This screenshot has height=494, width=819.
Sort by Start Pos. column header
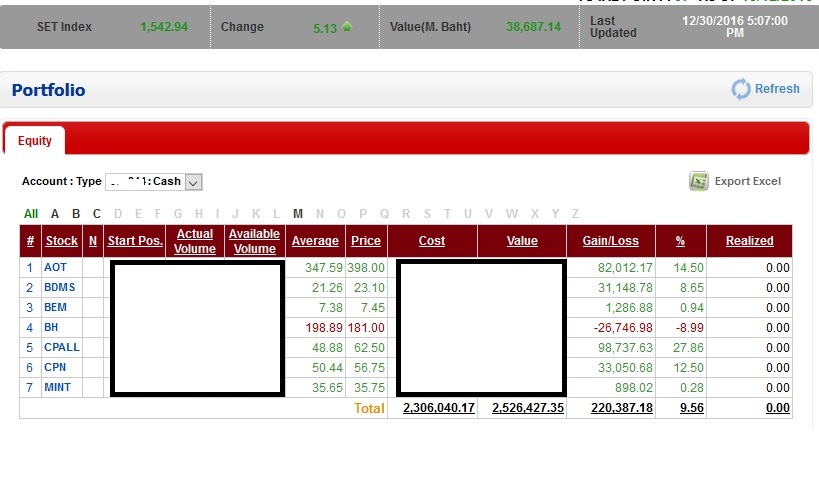[x=135, y=241]
